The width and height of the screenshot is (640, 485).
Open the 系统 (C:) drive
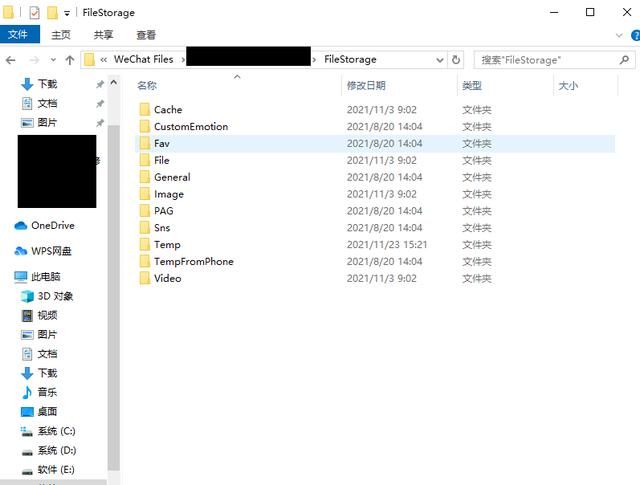(56, 431)
